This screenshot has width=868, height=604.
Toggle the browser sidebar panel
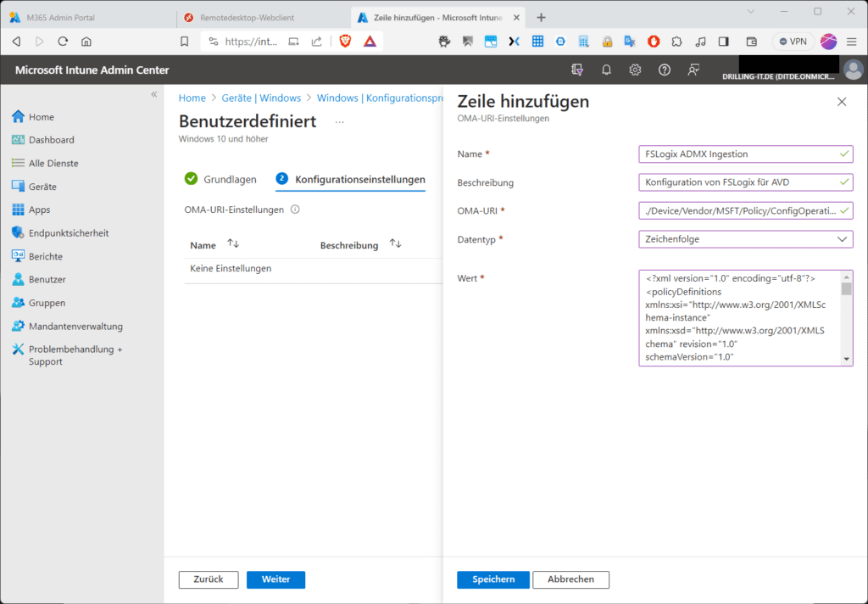pos(724,42)
